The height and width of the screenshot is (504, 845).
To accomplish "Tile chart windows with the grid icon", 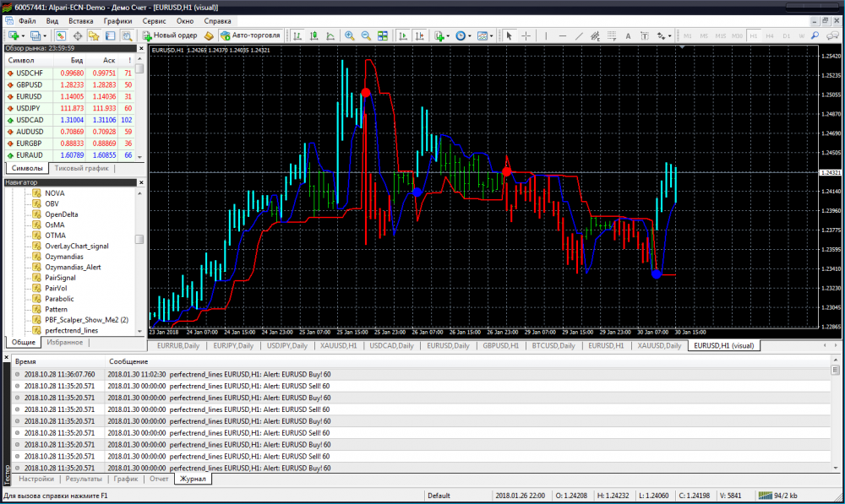I will pos(383,35).
